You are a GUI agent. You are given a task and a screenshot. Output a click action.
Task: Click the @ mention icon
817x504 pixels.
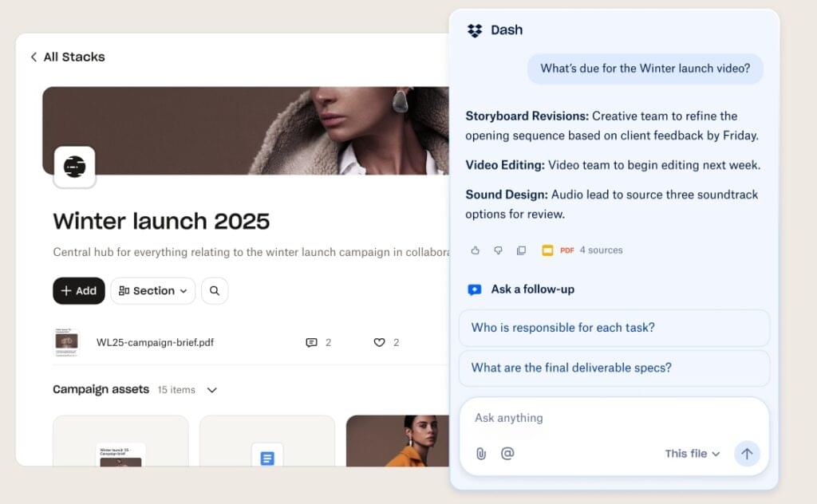[x=507, y=454]
